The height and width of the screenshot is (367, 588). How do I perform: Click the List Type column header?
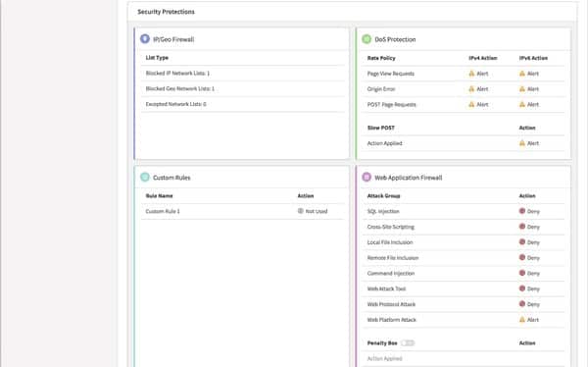(x=157, y=58)
